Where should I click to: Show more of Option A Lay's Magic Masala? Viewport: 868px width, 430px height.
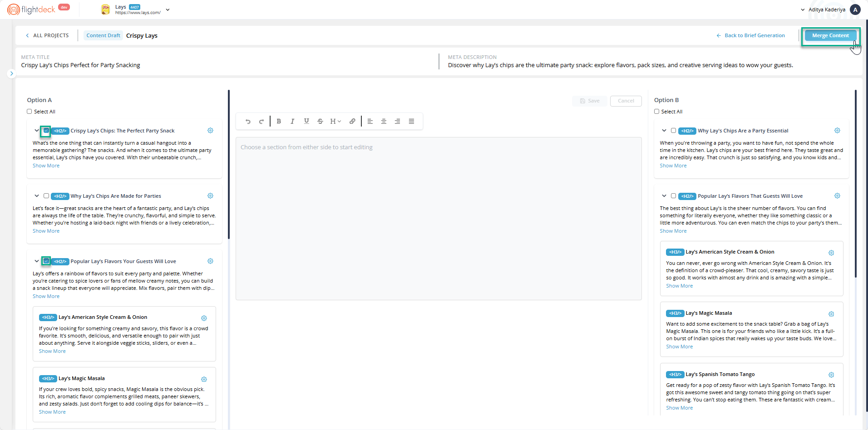[52, 412]
